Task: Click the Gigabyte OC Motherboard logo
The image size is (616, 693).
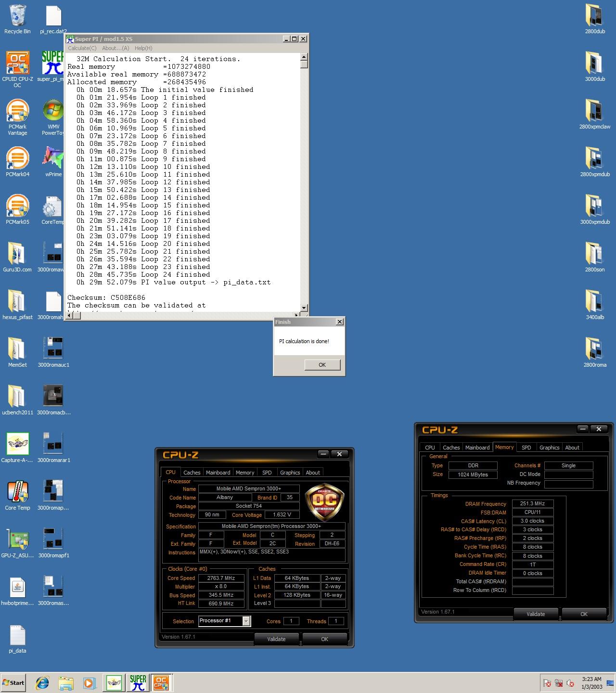Action: [325, 502]
